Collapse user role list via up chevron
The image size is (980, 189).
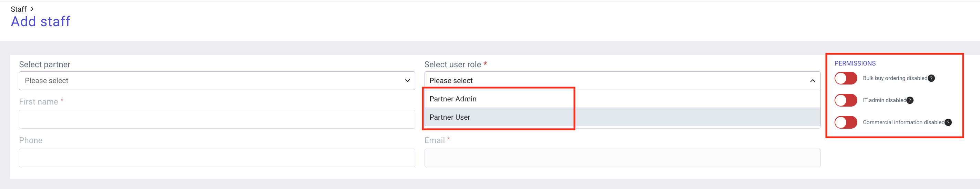pos(812,81)
